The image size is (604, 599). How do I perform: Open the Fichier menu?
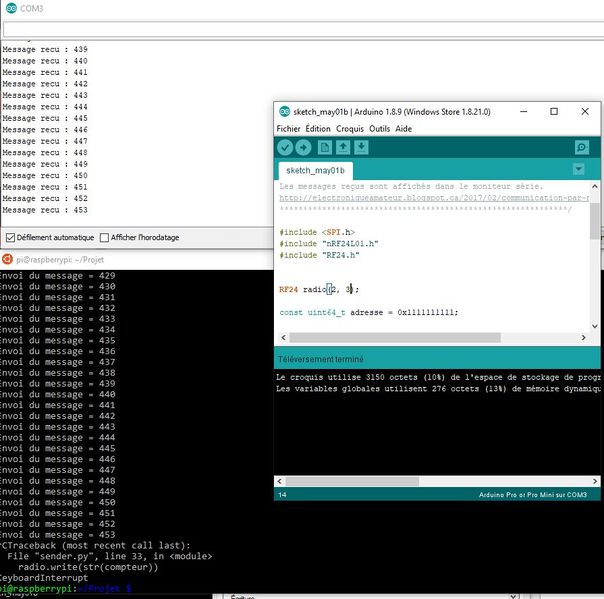pos(288,129)
